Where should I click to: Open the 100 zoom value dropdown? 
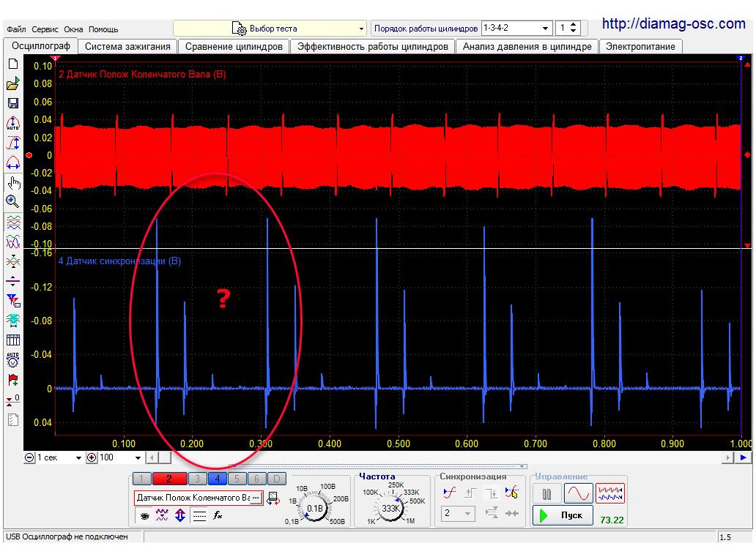tap(138, 458)
